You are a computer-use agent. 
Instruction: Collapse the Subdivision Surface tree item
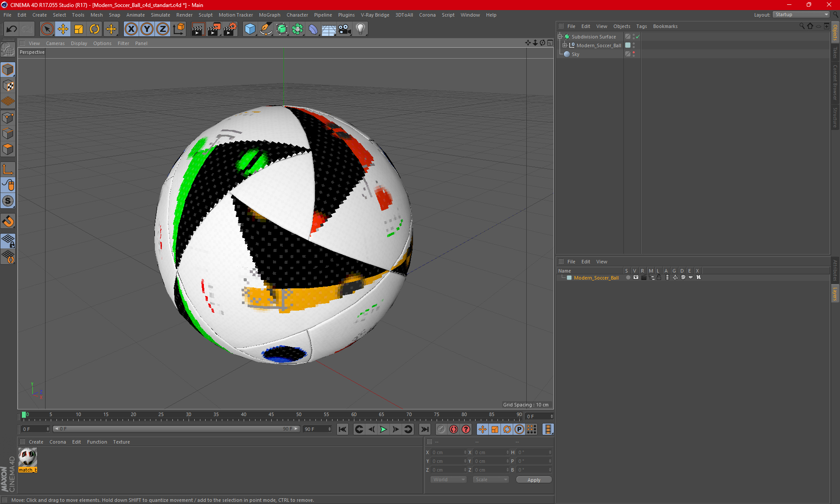560,37
